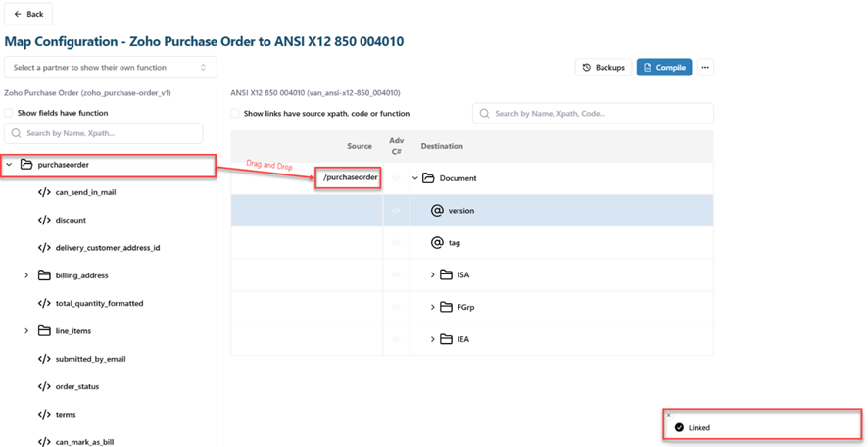Open Adv C# code icon for FGrp row
868x447 pixels.
[396, 307]
